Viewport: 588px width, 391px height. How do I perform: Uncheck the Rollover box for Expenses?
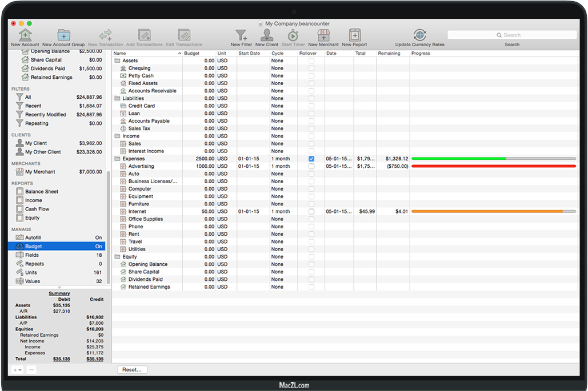[x=311, y=159]
